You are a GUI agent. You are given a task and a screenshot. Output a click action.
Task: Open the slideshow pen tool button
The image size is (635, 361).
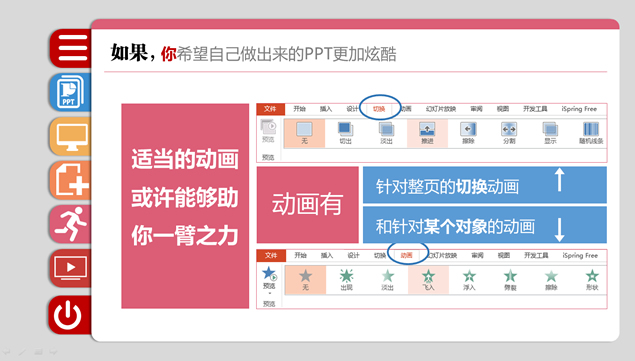click(x=22, y=352)
